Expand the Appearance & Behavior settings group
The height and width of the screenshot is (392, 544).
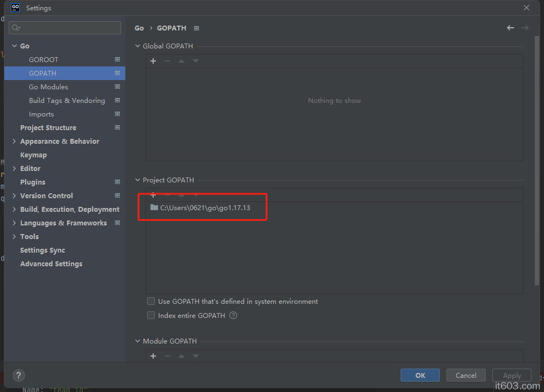14,141
